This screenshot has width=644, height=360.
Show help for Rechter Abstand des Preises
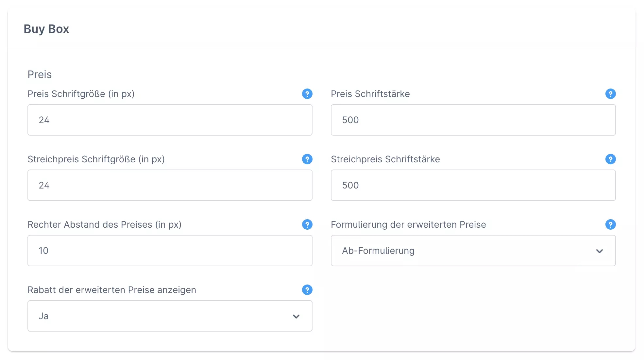click(307, 224)
